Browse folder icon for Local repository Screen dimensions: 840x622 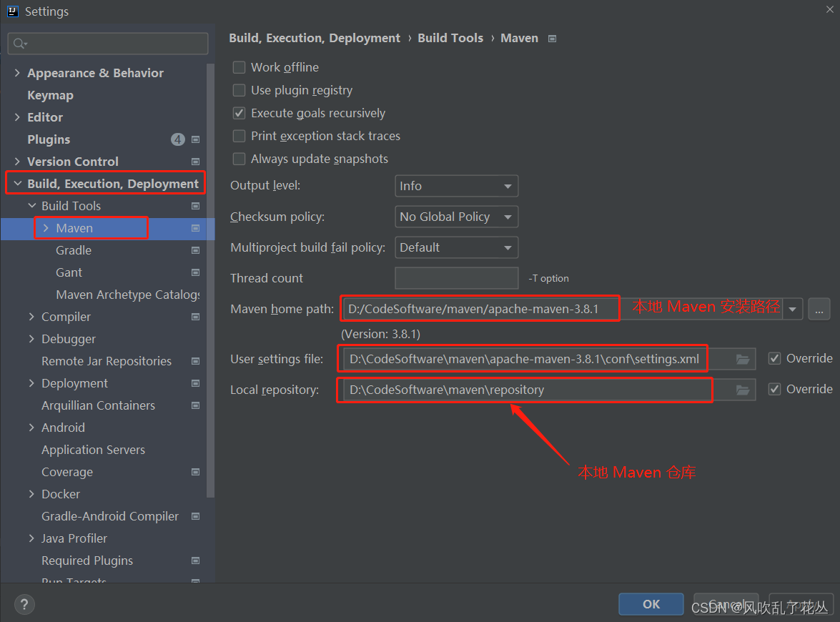coord(743,390)
